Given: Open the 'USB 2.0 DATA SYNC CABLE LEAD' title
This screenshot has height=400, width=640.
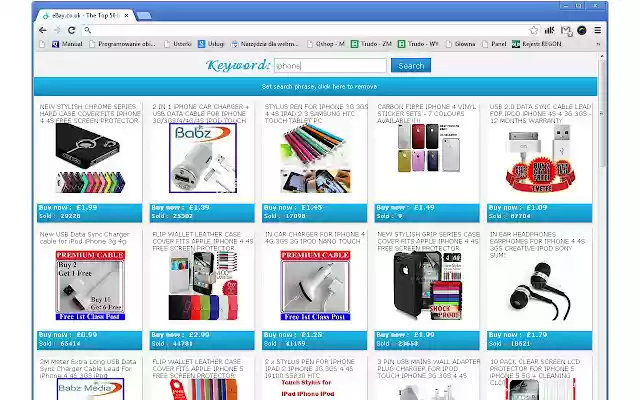Looking at the screenshot, I should pos(540,113).
